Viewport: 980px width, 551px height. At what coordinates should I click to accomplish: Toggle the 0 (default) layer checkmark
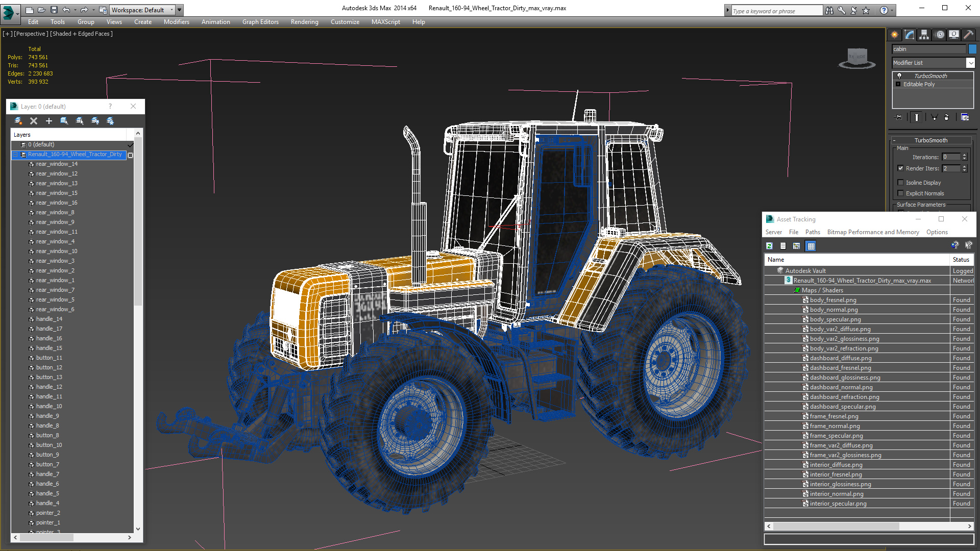131,145
